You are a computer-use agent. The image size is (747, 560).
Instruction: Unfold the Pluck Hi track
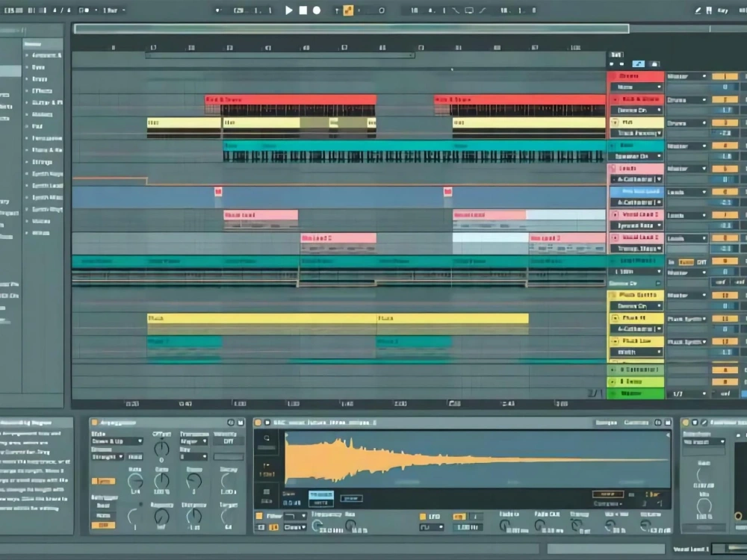point(615,317)
